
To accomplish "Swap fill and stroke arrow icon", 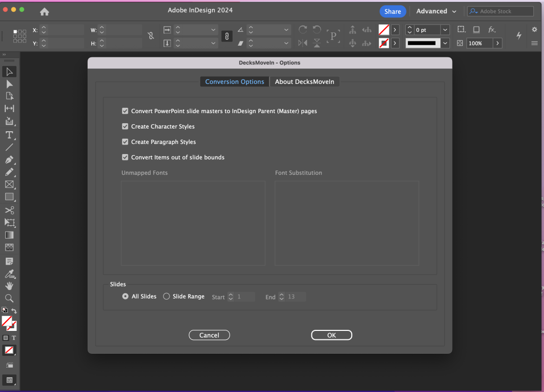I will pos(14,311).
